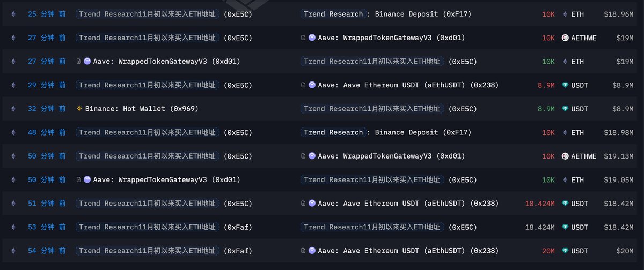Screen dimensions: 644x270
Task: Click the USDT token icon in the $20M row
Action: point(565,251)
